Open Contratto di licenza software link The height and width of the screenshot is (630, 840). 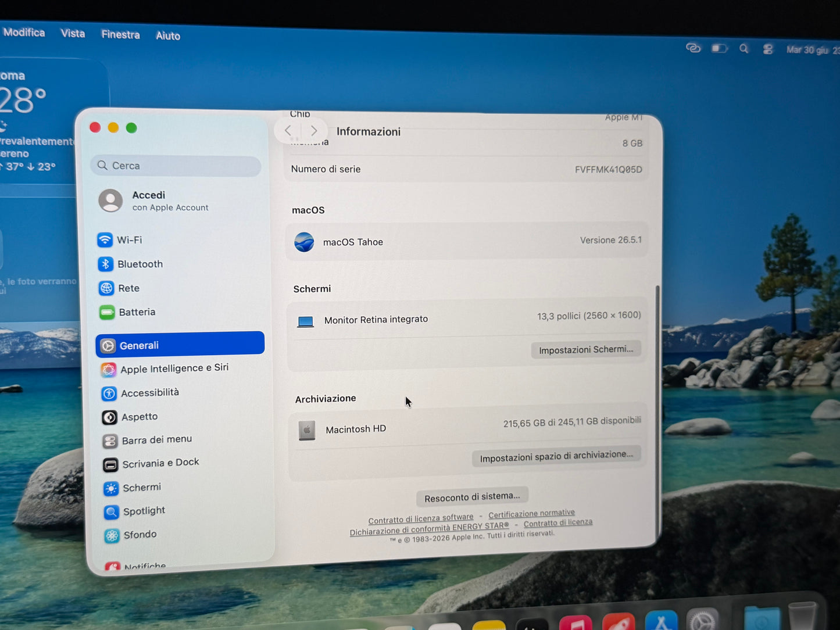click(421, 518)
